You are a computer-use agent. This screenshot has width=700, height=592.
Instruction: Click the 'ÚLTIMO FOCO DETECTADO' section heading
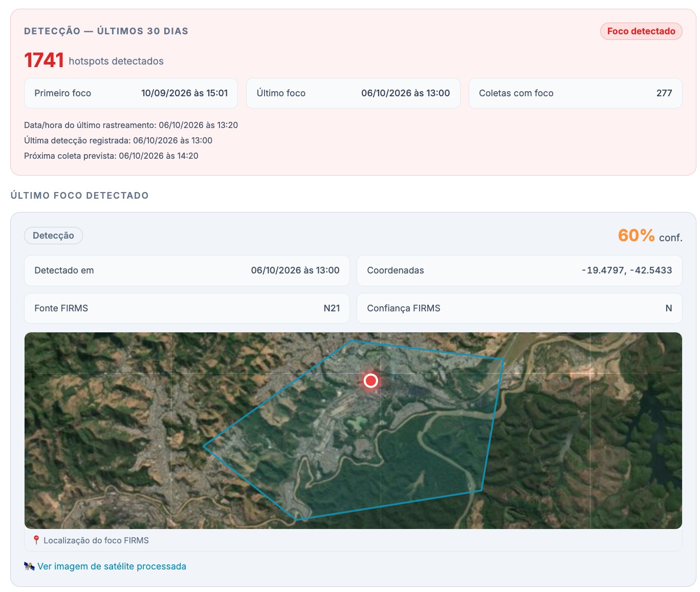click(x=79, y=196)
